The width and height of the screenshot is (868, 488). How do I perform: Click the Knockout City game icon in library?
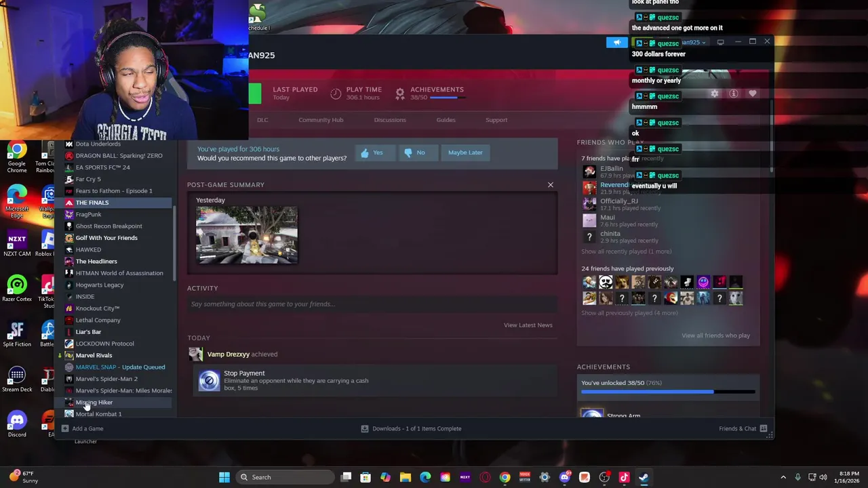pos(68,308)
